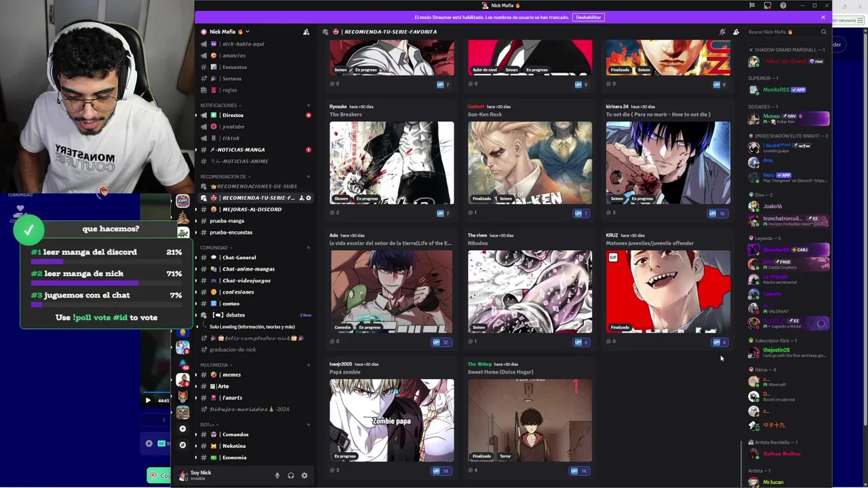The height and width of the screenshot is (488, 868).
Task: Open the Nekotina bot channel
Action: (254, 446)
